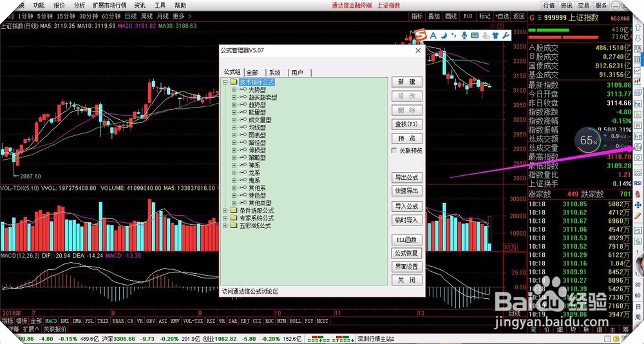Switch to the 系统 tab

click(275, 73)
